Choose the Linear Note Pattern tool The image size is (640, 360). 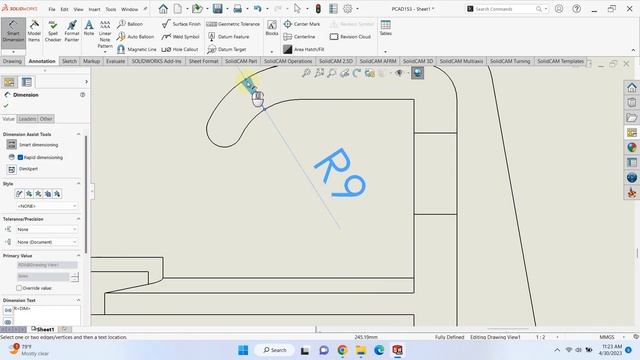click(105, 34)
